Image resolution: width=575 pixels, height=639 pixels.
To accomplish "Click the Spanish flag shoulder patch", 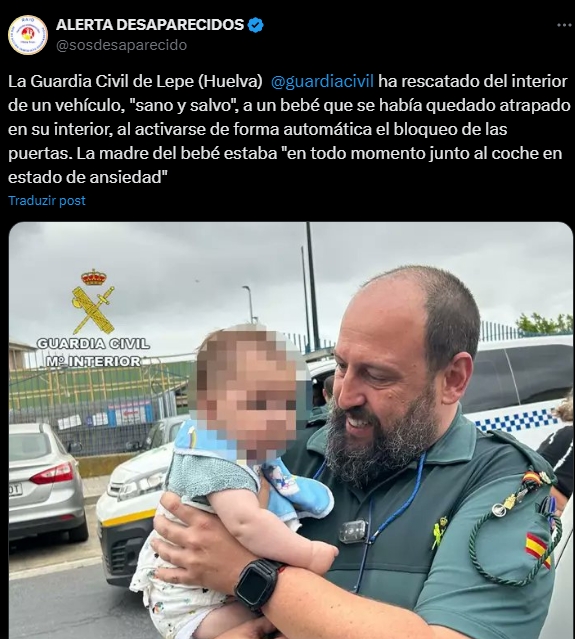I will pos(538,549).
